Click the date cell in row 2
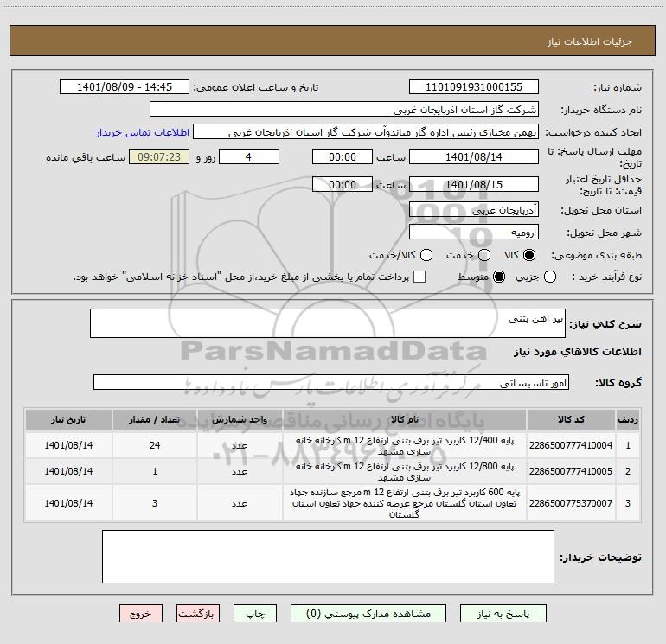This screenshot has height=644, width=666. tap(68, 471)
